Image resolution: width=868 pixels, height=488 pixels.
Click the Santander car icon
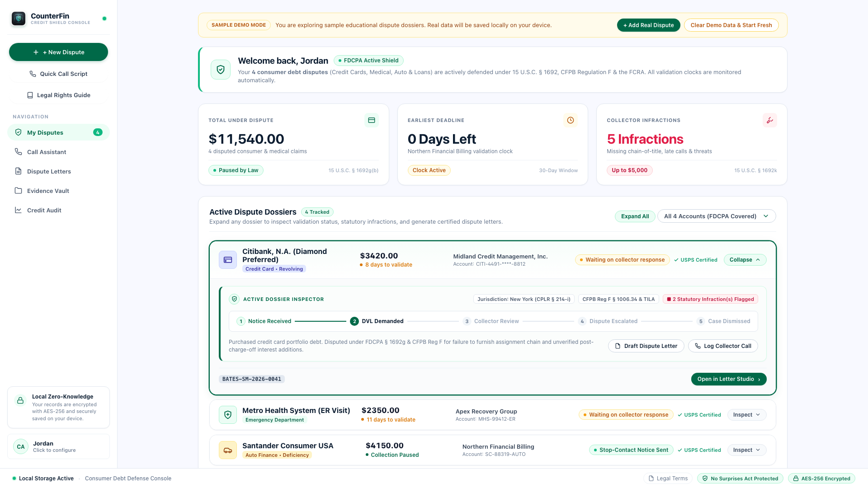228,450
